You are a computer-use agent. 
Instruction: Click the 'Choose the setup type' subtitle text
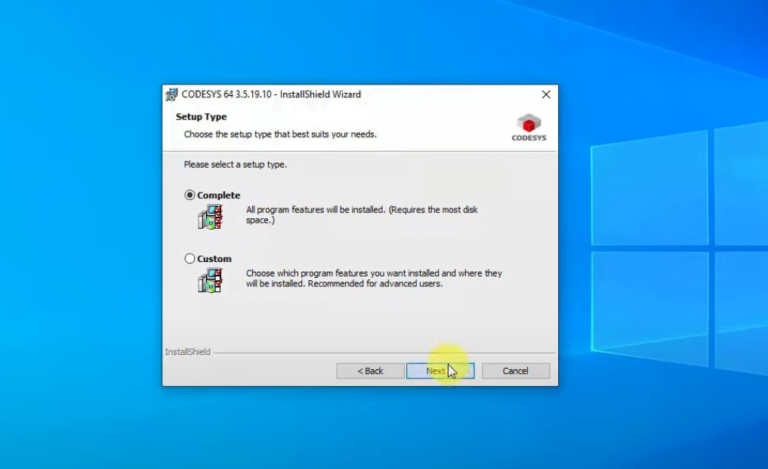point(280,133)
